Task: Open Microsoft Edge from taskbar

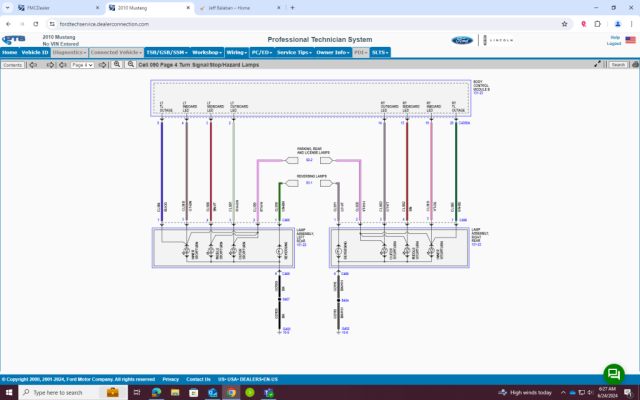Action: tap(156, 392)
